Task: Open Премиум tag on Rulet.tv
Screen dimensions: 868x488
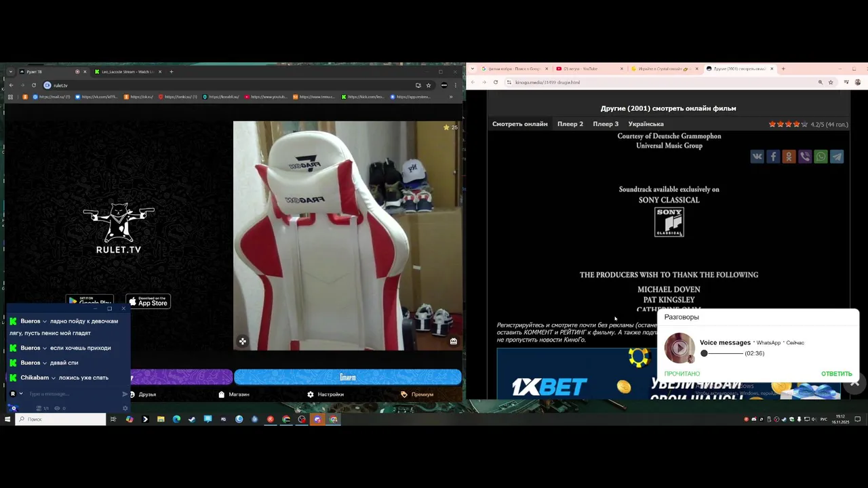Action: 417,394
